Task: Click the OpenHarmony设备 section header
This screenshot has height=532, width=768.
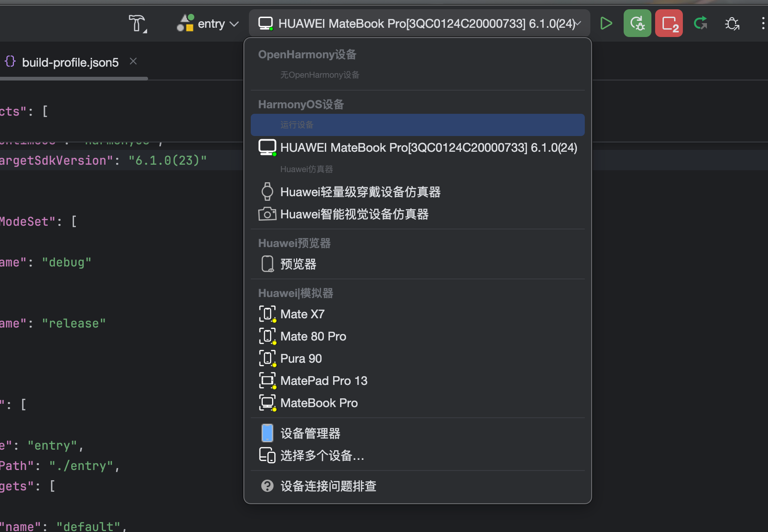Action: pyautogui.click(x=307, y=55)
